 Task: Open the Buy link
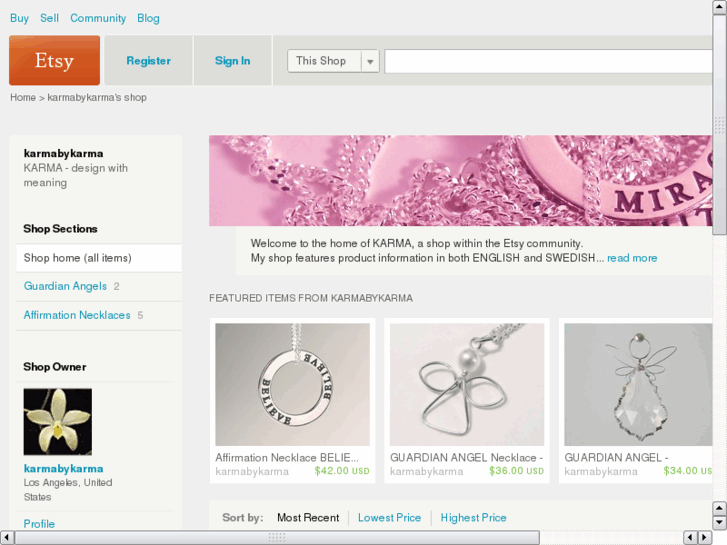click(19, 18)
